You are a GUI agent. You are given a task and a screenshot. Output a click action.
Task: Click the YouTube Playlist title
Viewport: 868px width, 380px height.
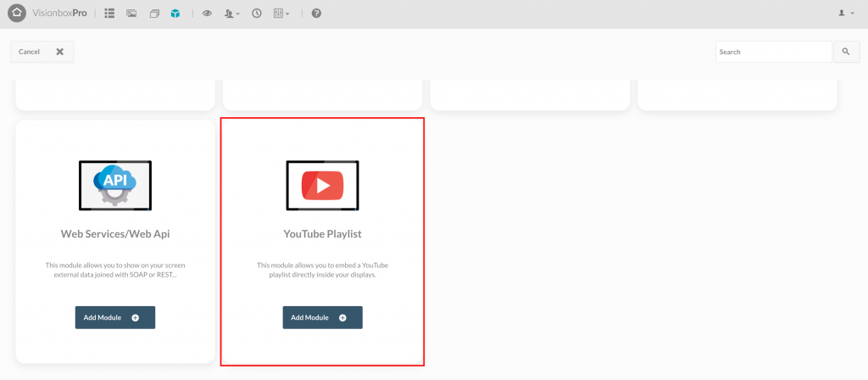point(323,234)
